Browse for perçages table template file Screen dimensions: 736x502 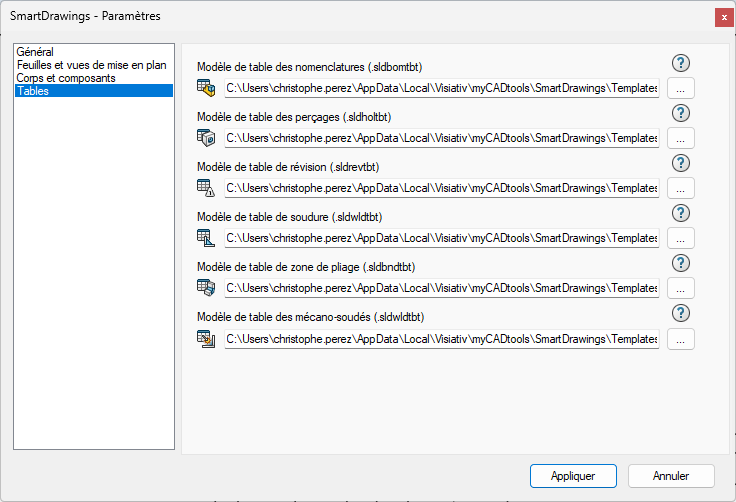680,138
